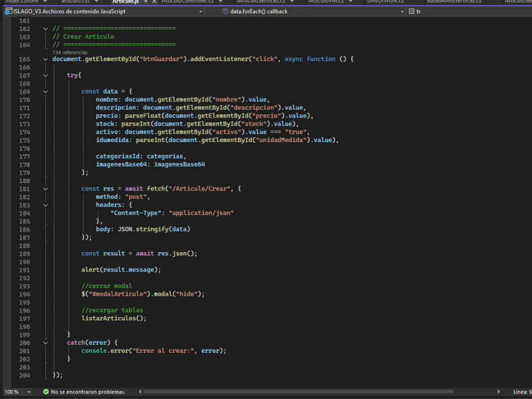Image resolution: width=532 pixels, height=399 pixels.
Task: Collapse the fetch call at line 181
Action: [45, 189]
